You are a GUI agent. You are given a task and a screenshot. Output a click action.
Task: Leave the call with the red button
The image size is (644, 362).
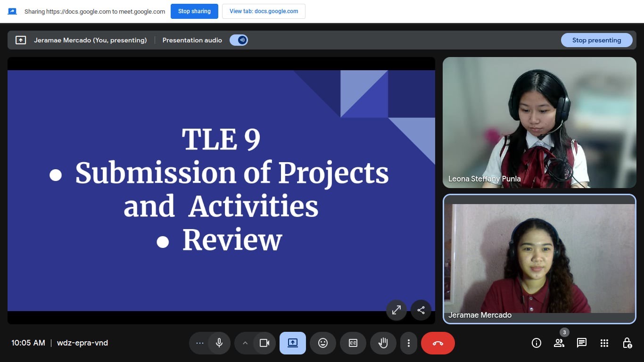pyautogui.click(x=438, y=343)
